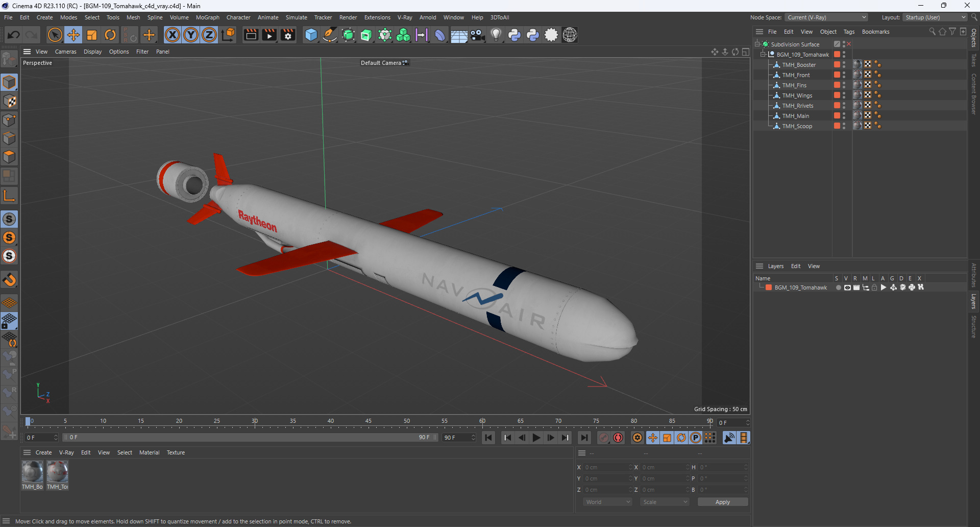
Task: Click the globe icon in toolbar
Action: [570, 35]
